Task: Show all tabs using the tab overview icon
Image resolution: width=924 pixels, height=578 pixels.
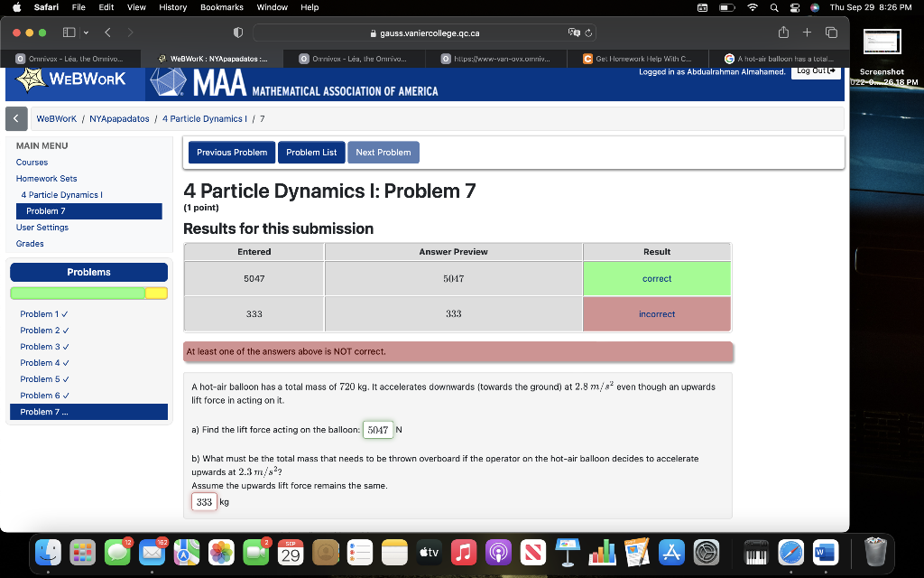Action: click(x=831, y=32)
